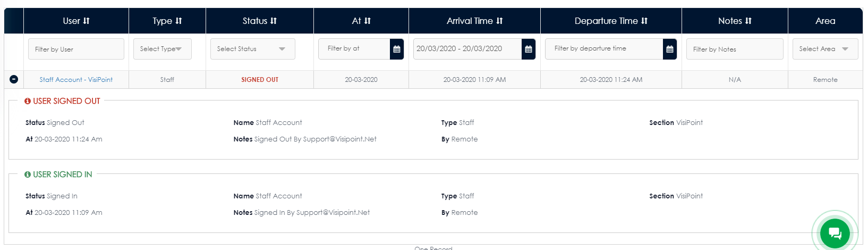Sort by Departure Time header
This screenshot has width=868, height=250.
611,21
